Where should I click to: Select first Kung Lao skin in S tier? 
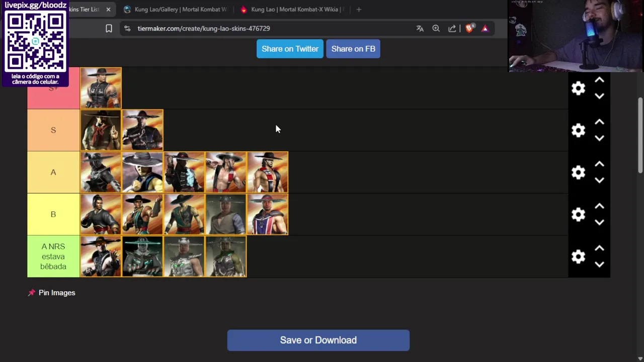point(101,130)
